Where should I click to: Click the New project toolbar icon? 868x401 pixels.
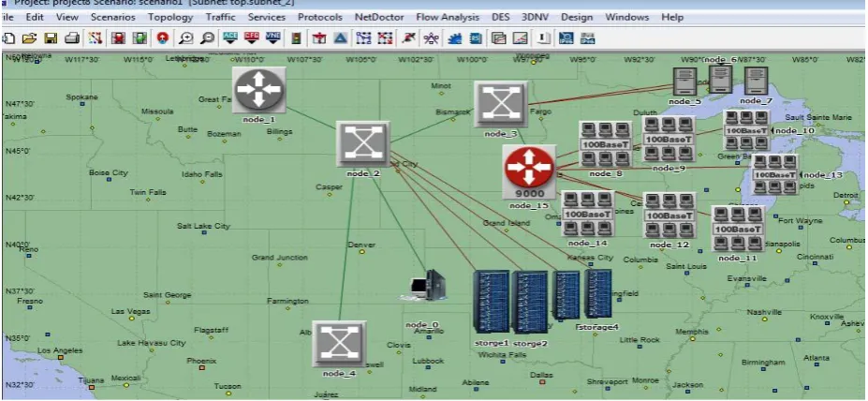(x=8, y=38)
